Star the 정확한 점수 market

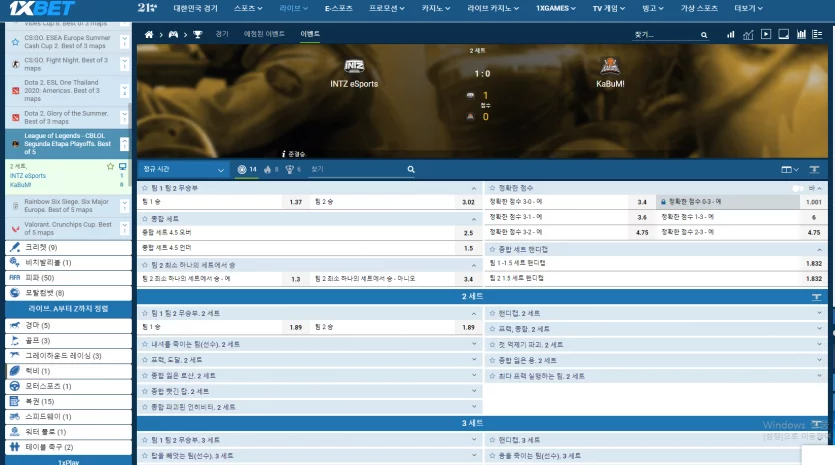[492, 188]
